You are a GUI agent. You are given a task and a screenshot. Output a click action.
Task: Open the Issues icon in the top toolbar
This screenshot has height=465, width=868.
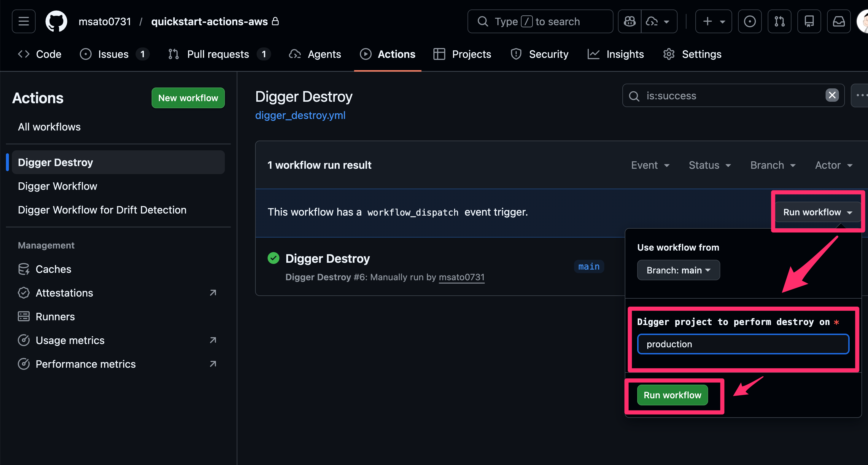[x=750, y=21]
